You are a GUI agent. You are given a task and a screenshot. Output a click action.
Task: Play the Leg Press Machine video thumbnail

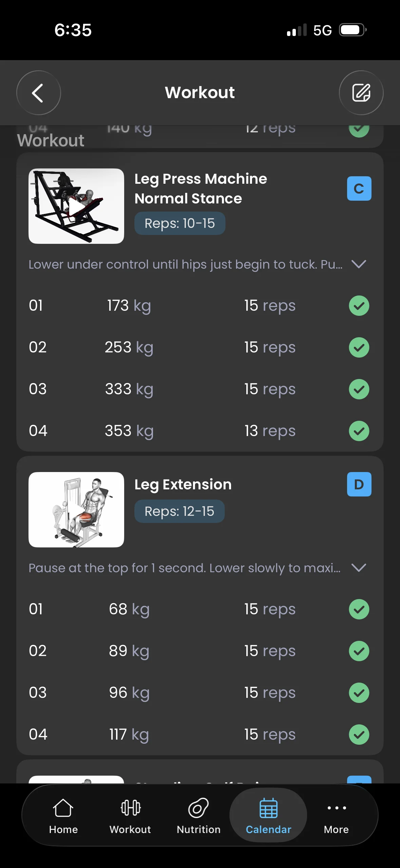[76, 206]
